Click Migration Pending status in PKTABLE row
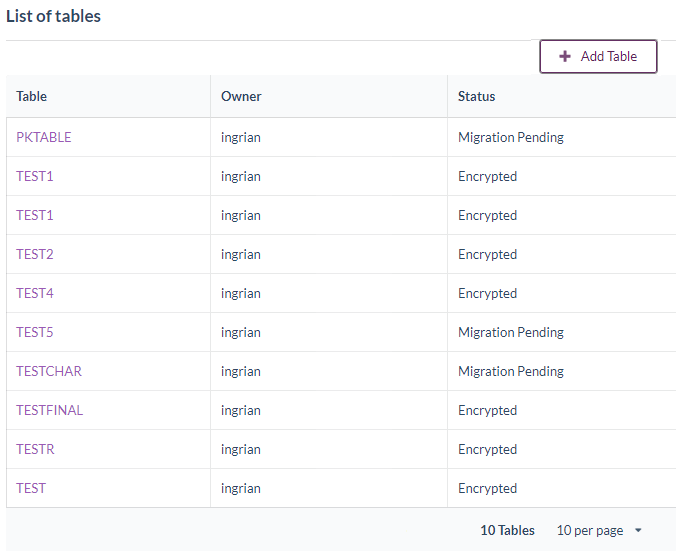This screenshot has height=551, width=683. click(511, 137)
